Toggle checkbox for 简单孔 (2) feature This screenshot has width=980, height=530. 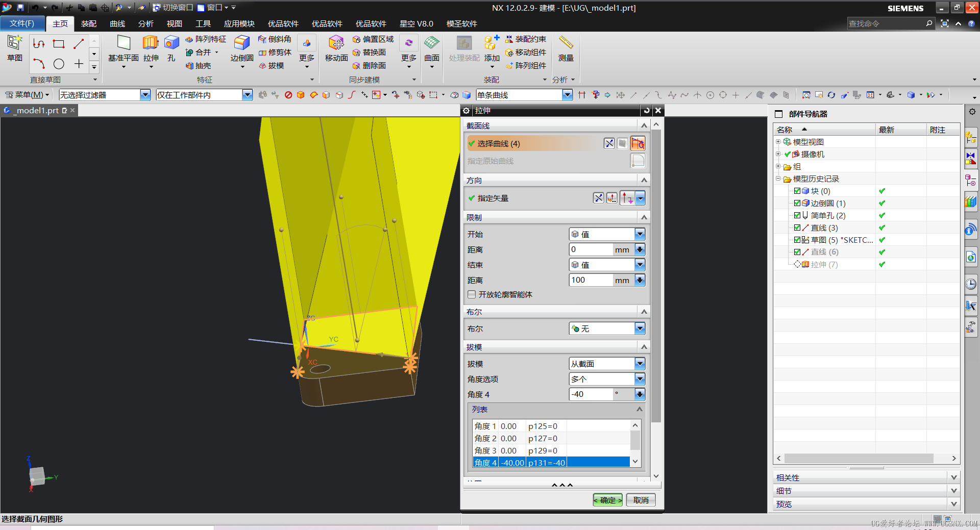point(797,215)
